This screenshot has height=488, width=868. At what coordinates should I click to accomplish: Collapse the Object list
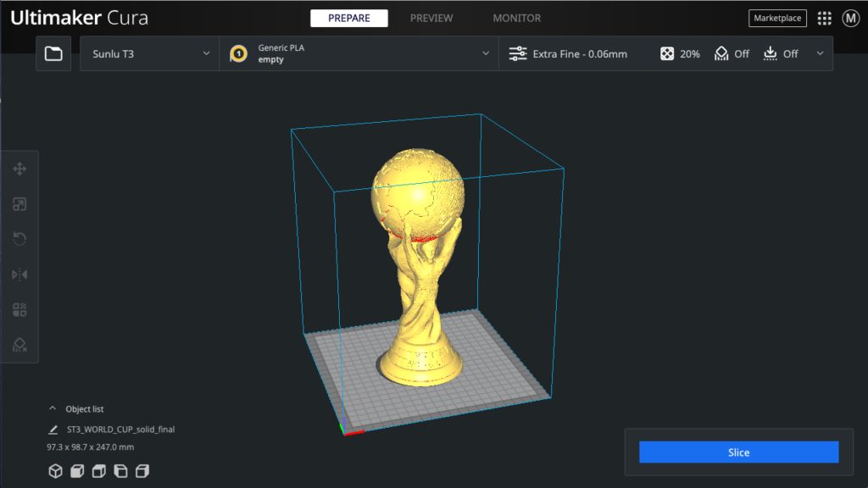[x=53, y=409]
